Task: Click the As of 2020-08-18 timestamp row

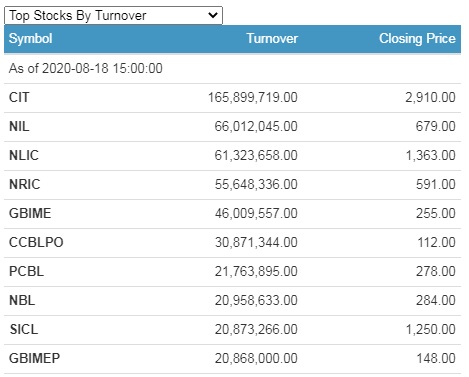Action: 232,69
